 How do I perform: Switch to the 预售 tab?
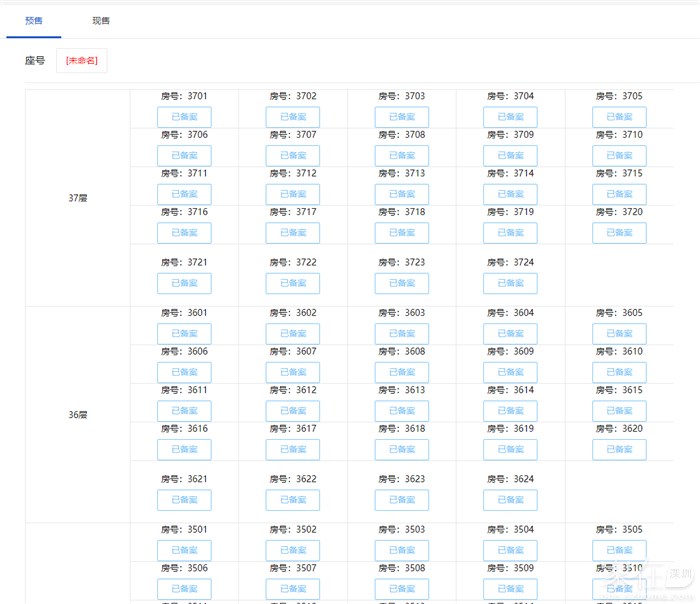coord(34,20)
